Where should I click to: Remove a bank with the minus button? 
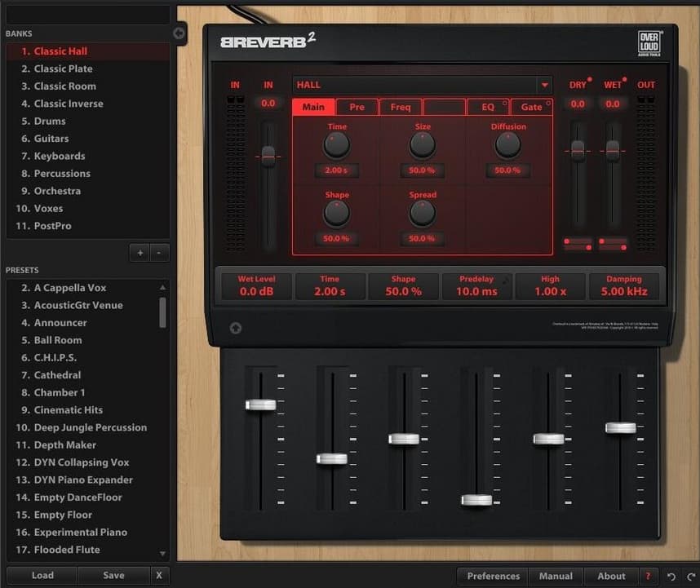(x=159, y=253)
